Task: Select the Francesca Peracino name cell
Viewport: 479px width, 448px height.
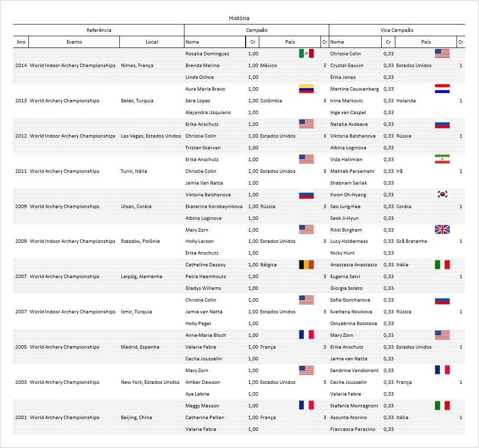Action: click(x=353, y=429)
